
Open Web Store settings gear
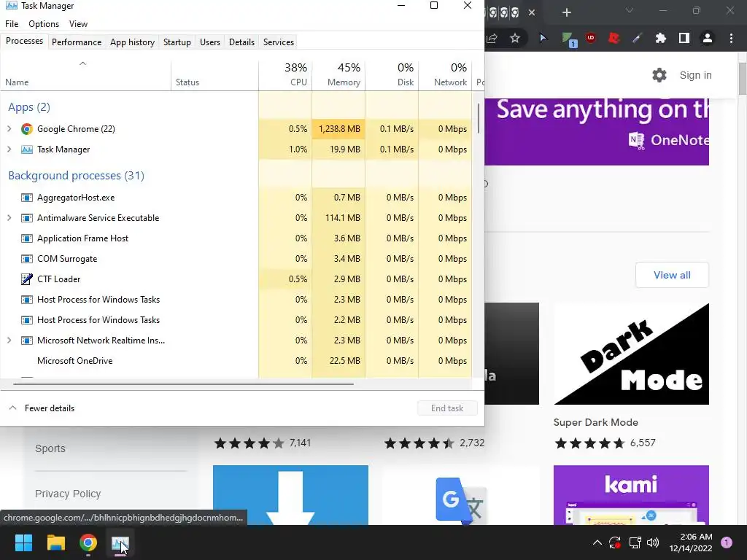pos(659,75)
